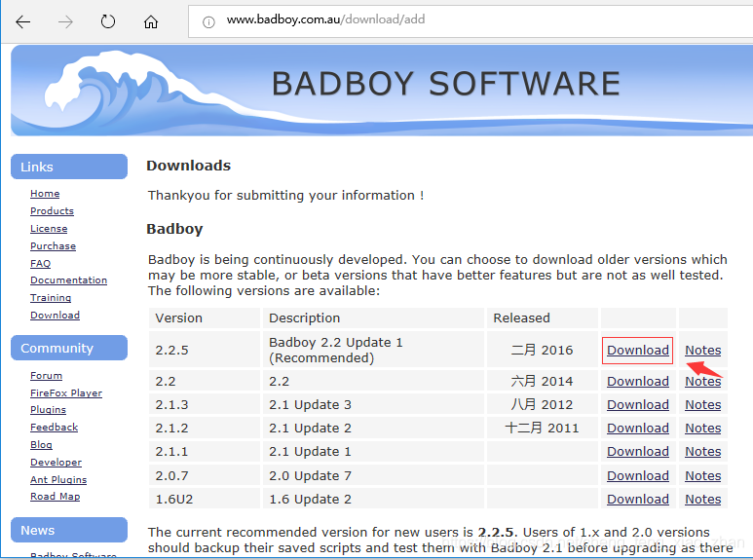
Task: Open Notes for version 2.0.7
Action: 702,475
